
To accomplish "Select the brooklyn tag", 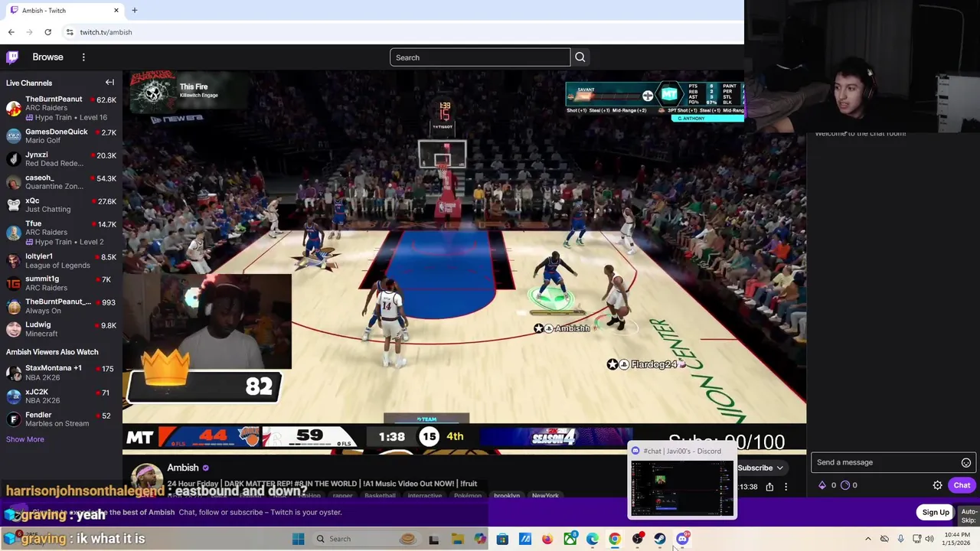I will click(x=506, y=495).
